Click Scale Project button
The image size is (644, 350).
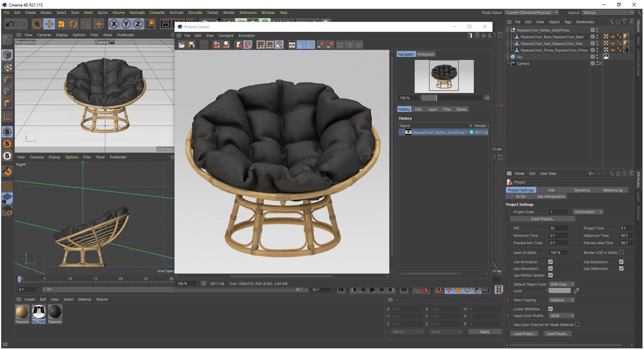542,219
